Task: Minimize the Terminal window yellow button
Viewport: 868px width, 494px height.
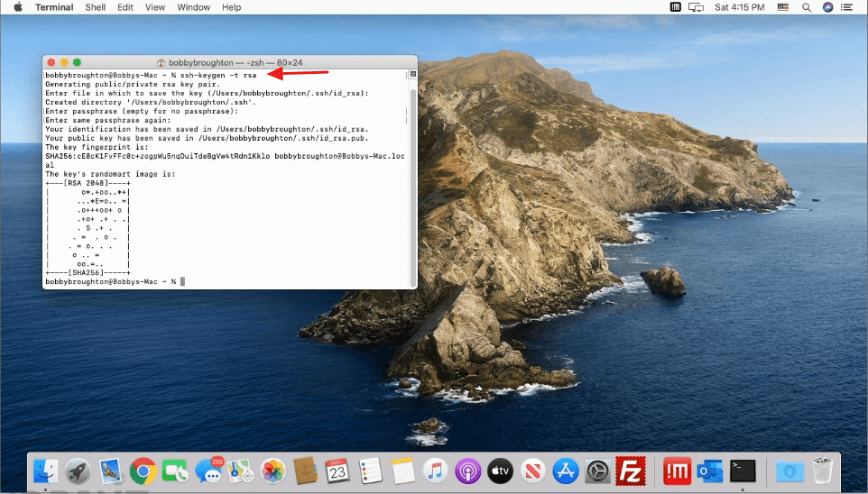Action: point(64,62)
